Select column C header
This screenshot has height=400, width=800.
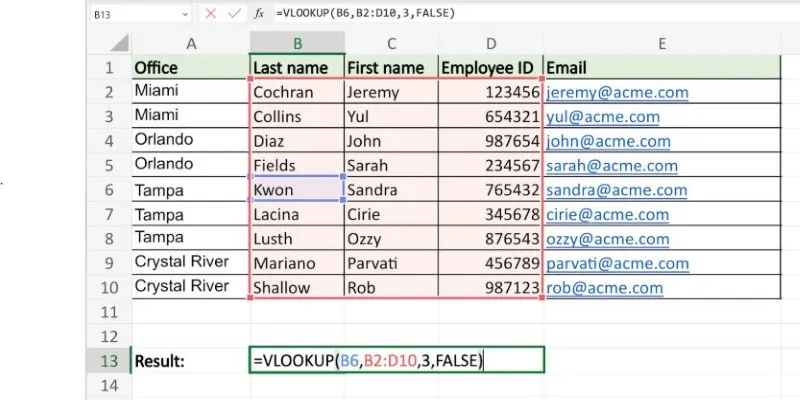click(391, 44)
